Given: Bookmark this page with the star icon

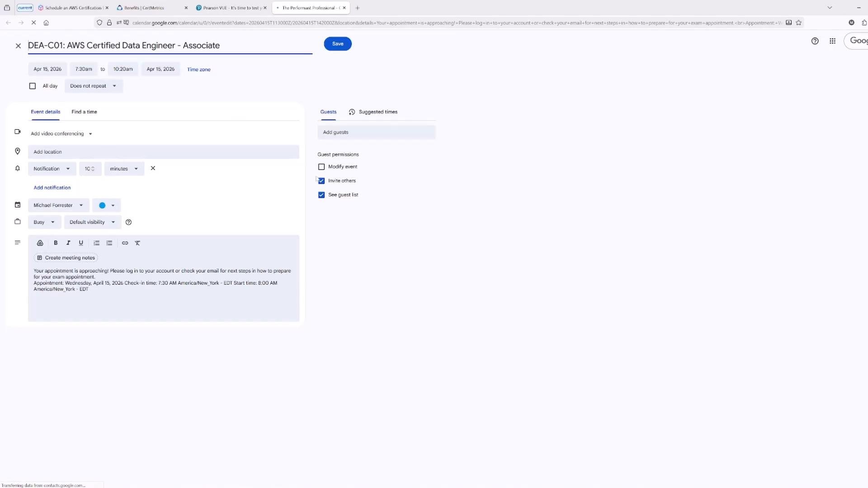Looking at the screenshot, I should pos(799,23).
